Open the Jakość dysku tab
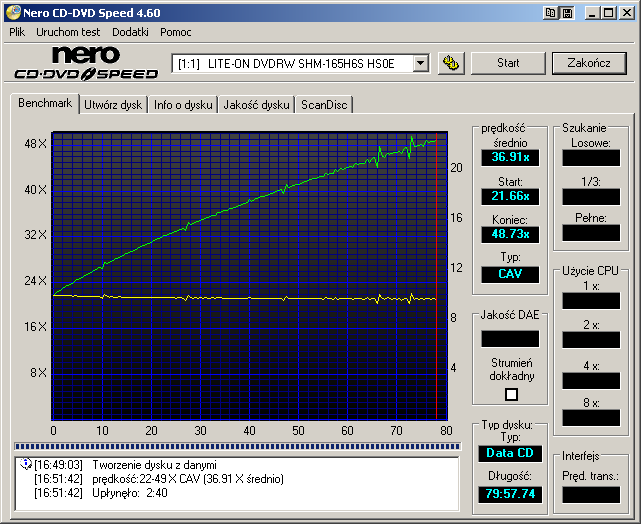 [x=256, y=105]
